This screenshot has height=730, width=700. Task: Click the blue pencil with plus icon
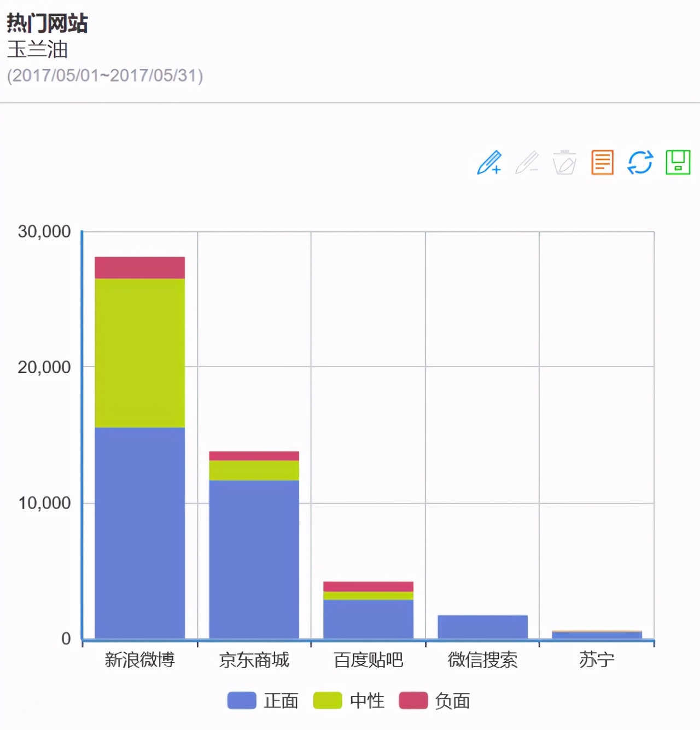tap(489, 163)
